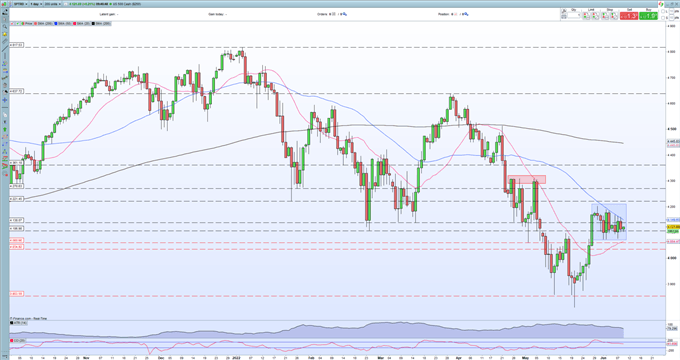Click the key icon next to Position
This screenshot has height=360, width=680.
(467, 14)
